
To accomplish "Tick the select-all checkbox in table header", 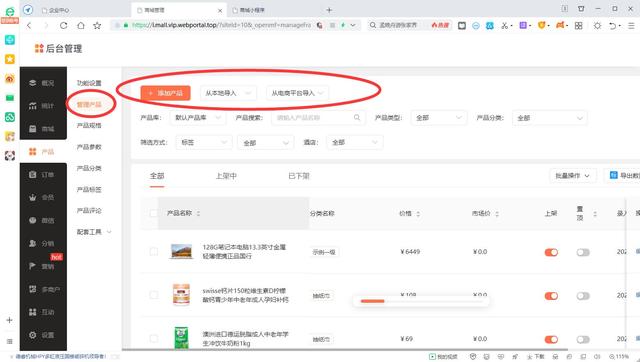I will point(153,213).
